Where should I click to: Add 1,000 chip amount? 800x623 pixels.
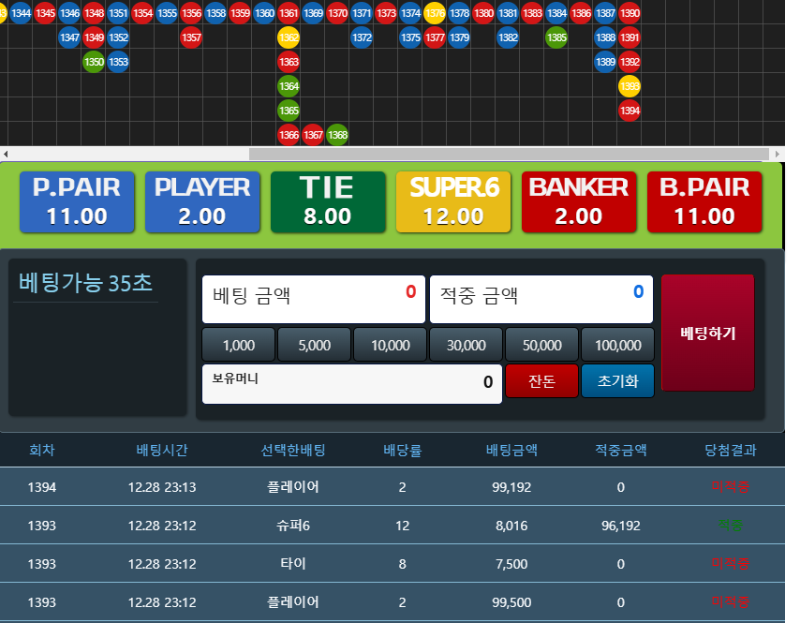coord(238,345)
